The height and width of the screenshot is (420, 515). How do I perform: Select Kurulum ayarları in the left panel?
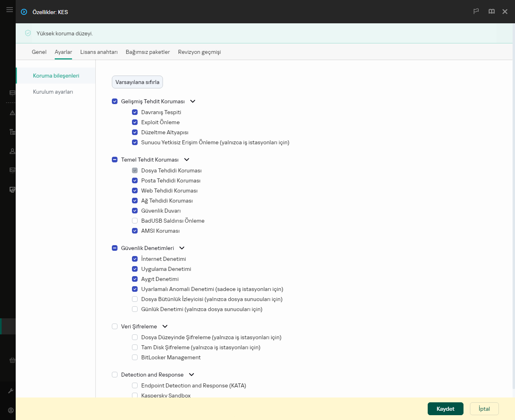click(x=53, y=92)
